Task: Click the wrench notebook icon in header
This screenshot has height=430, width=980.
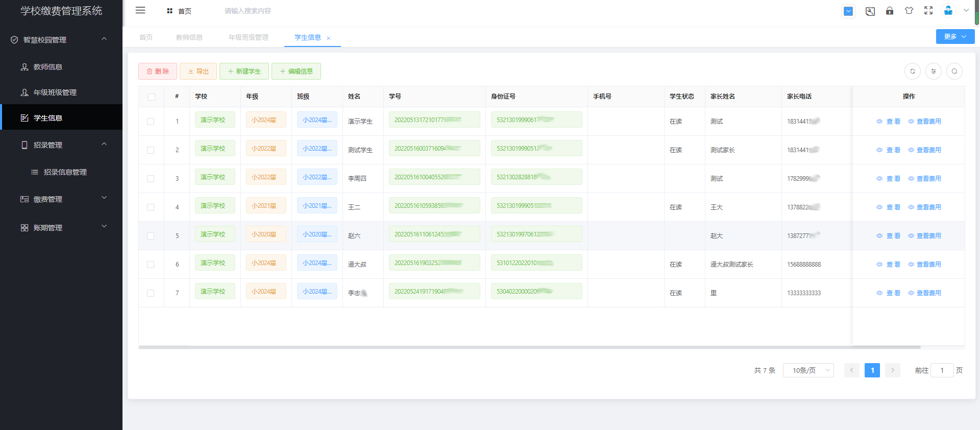Action: click(870, 11)
